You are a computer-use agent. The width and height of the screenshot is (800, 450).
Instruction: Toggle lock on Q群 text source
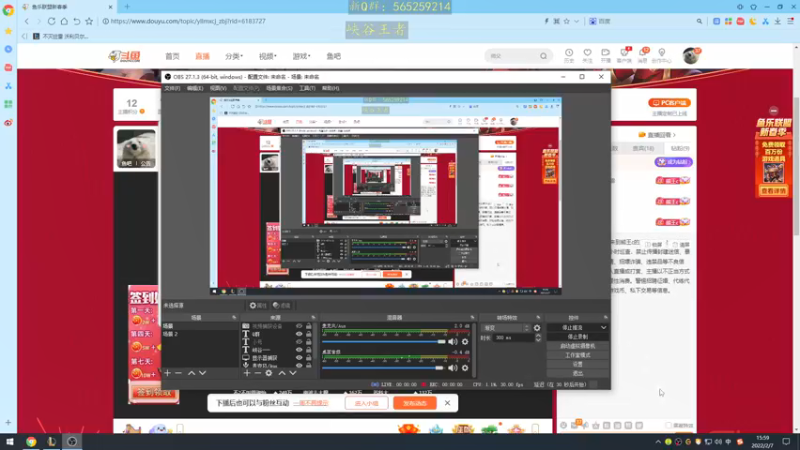(x=309, y=334)
